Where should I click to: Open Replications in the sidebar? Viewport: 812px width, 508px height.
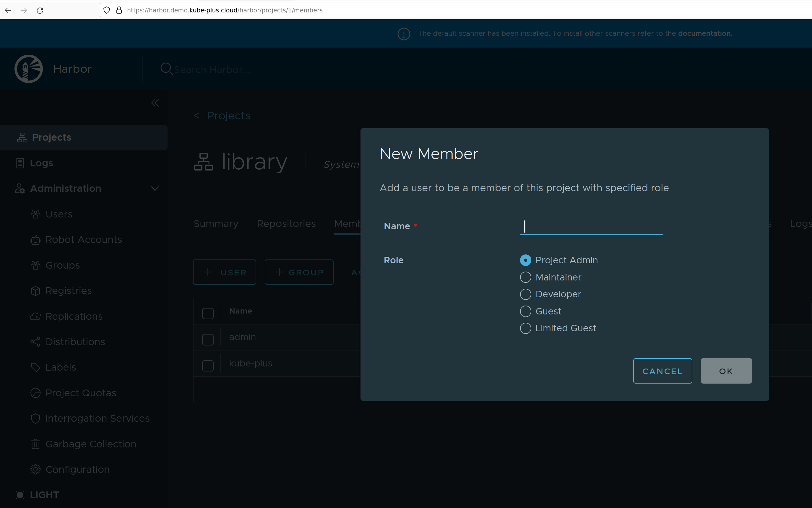[74, 316]
